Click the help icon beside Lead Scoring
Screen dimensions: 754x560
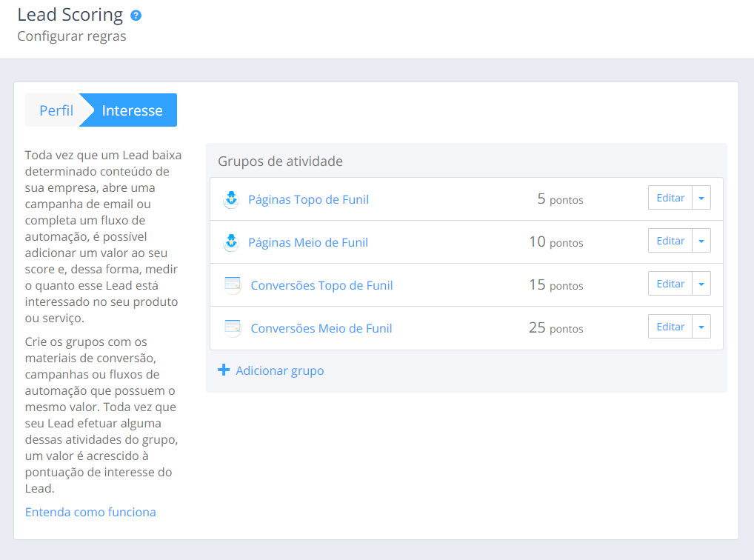click(136, 16)
